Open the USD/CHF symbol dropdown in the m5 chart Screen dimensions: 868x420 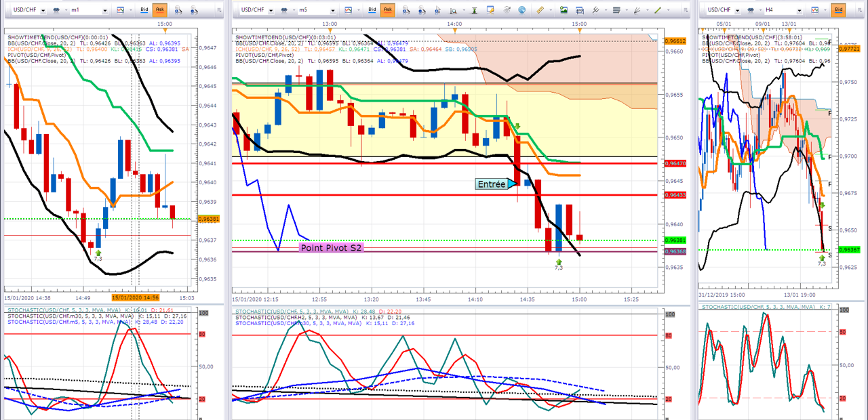tap(271, 10)
